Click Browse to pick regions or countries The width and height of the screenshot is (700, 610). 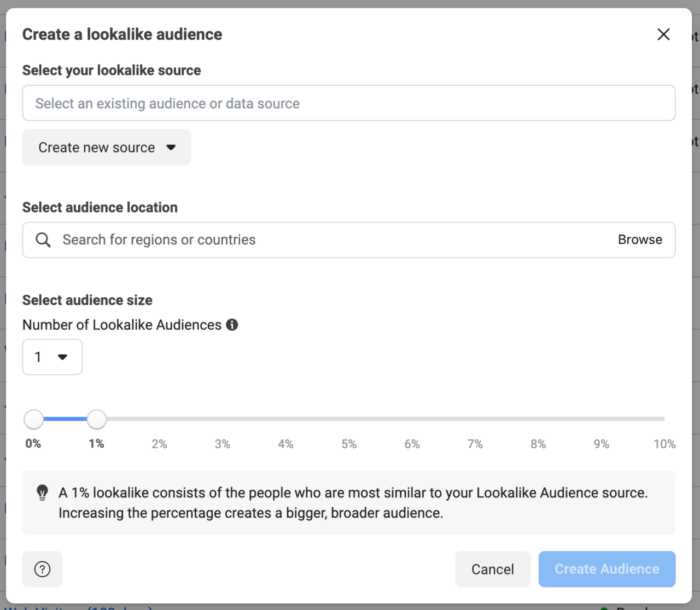point(640,239)
